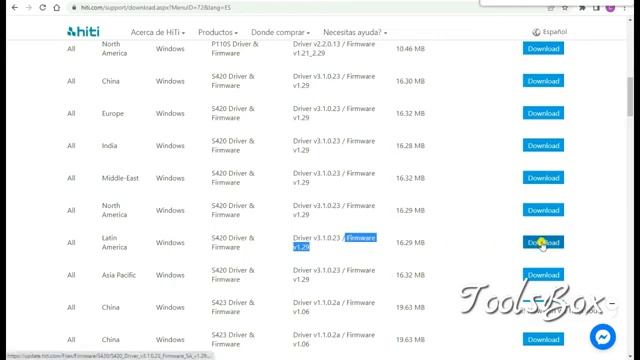Click the Asia Pacific region cell
The height and width of the screenshot is (360, 640).
(x=119, y=275)
